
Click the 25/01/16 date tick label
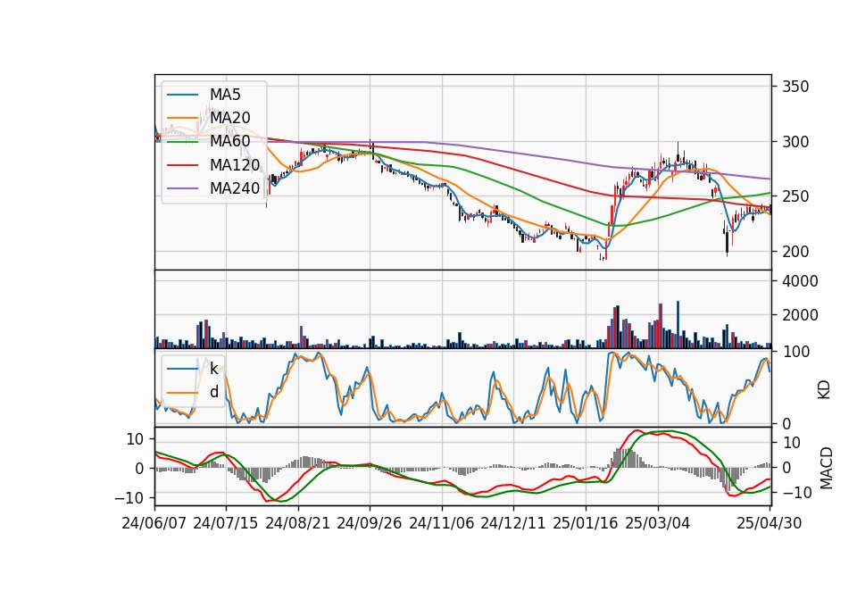pyautogui.click(x=586, y=524)
